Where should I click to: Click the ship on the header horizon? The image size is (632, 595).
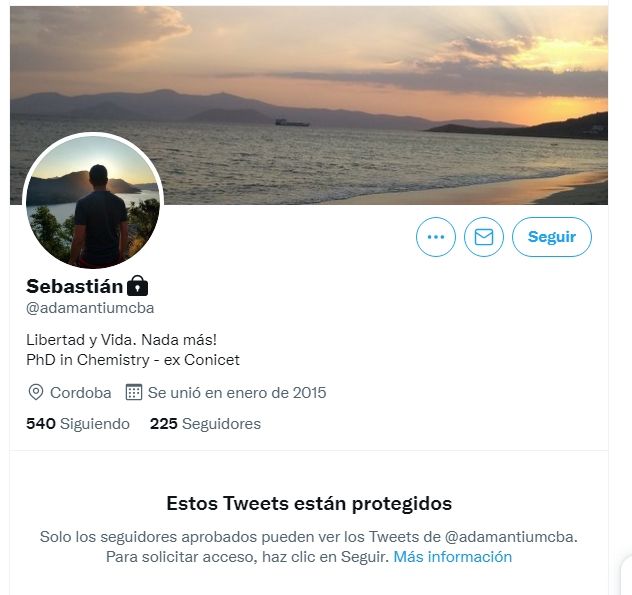point(292,123)
